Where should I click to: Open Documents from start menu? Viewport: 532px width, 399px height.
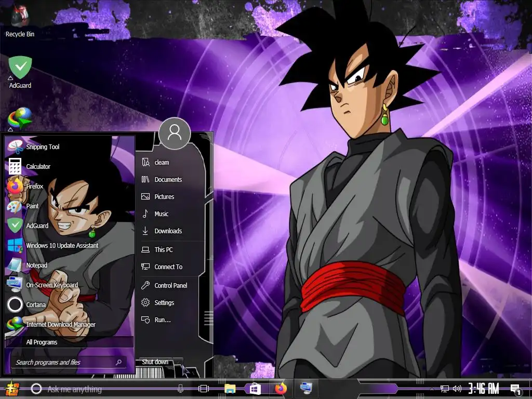[171, 179]
